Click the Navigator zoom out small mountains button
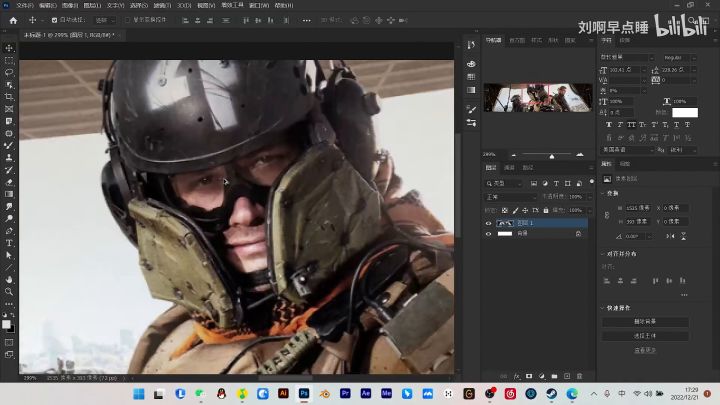 [x=514, y=155]
